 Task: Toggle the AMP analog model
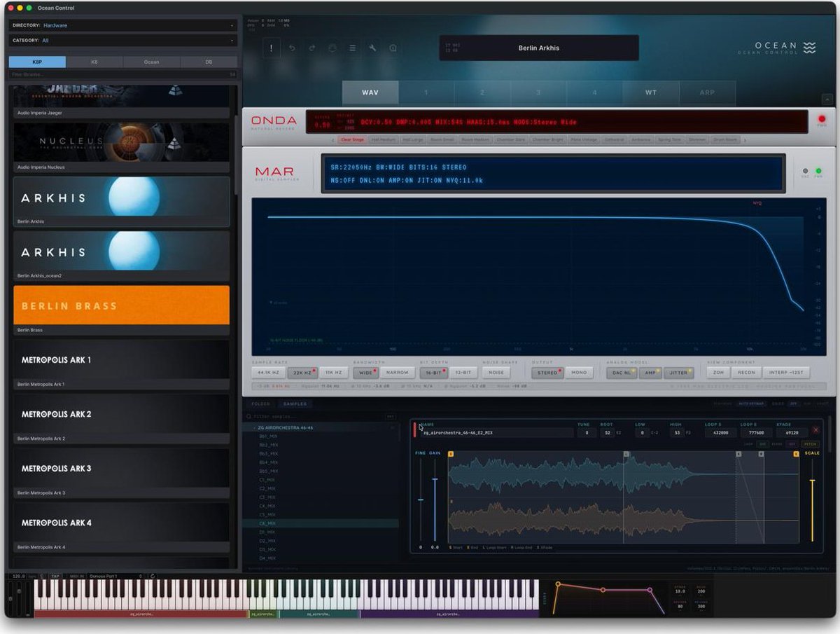650,373
